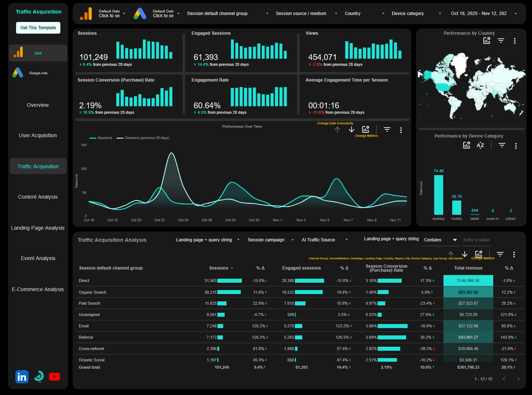The height and width of the screenshot is (395, 532).
Task: Click the 454,071 Views scorecard value
Action: (x=322, y=57)
